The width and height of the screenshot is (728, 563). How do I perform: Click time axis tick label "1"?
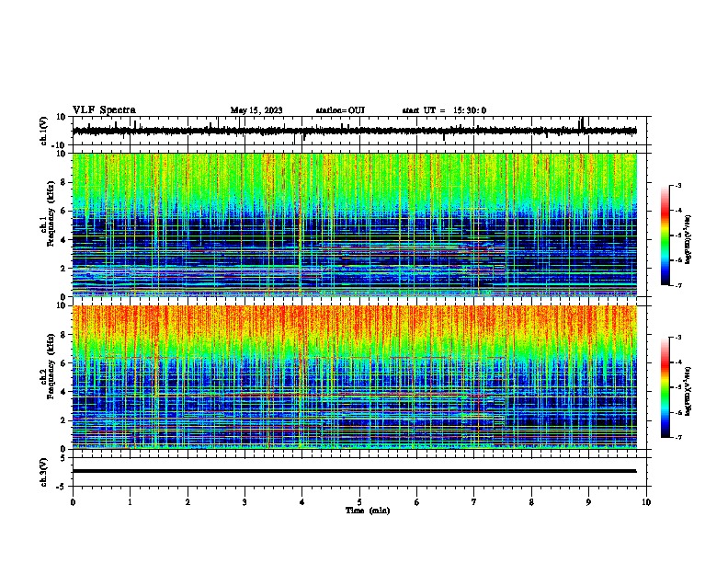[130, 502]
